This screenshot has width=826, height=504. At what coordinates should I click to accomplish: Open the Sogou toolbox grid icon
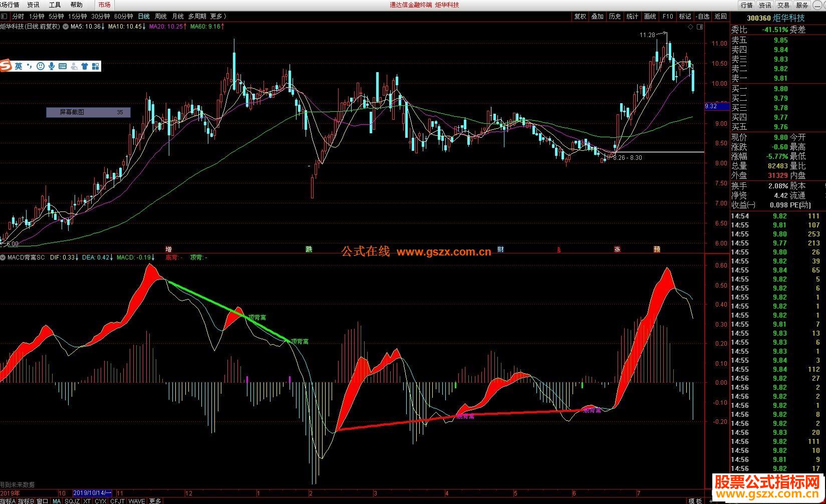(x=96, y=66)
